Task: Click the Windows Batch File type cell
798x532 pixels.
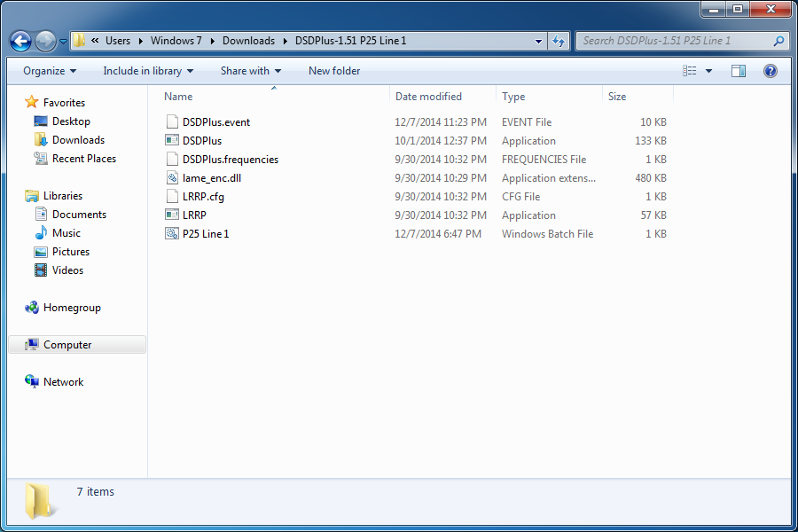Action: (x=547, y=234)
